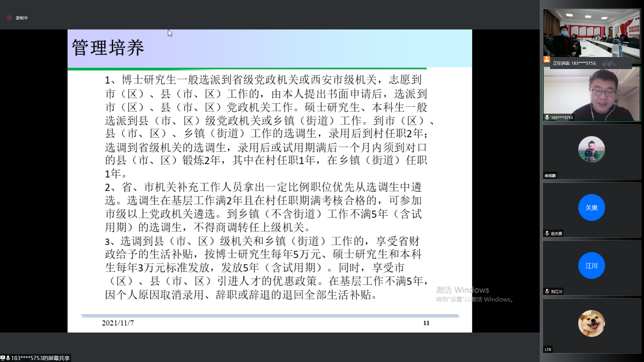Unmute 刘江川's muted microphone
This screenshot has width=644, height=362.
tap(547, 291)
